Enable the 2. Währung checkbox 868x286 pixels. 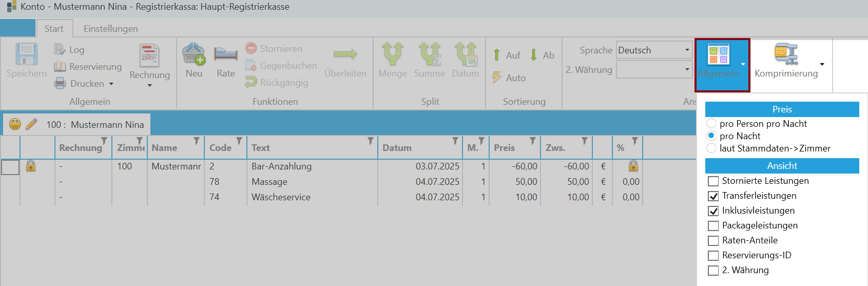pyautogui.click(x=713, y=270)
